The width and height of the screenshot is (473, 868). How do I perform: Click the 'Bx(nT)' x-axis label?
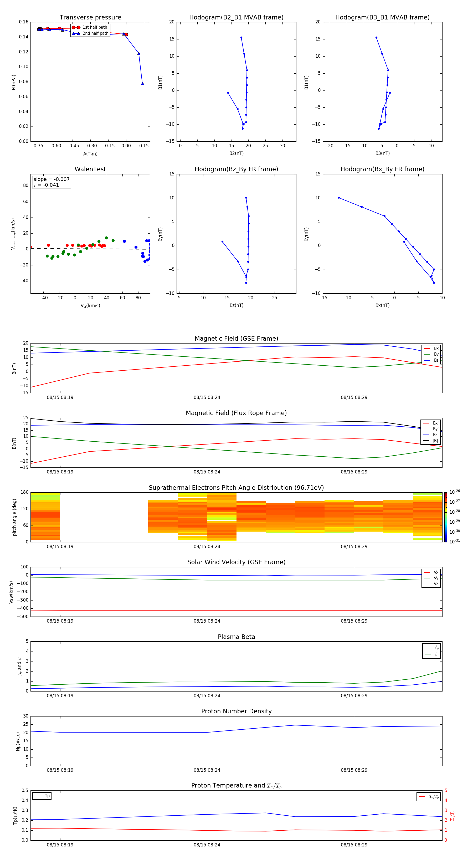382,305
